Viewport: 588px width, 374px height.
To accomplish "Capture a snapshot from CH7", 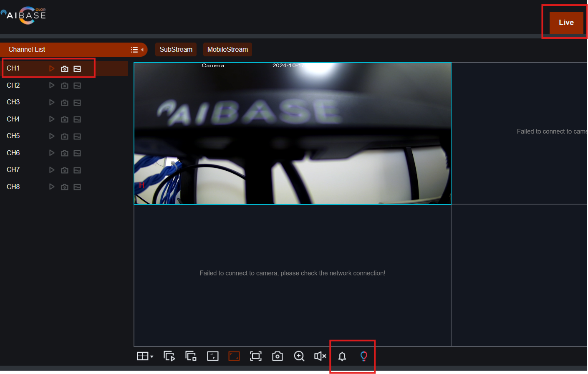I will pyautogui.click(x=65, y=170).
